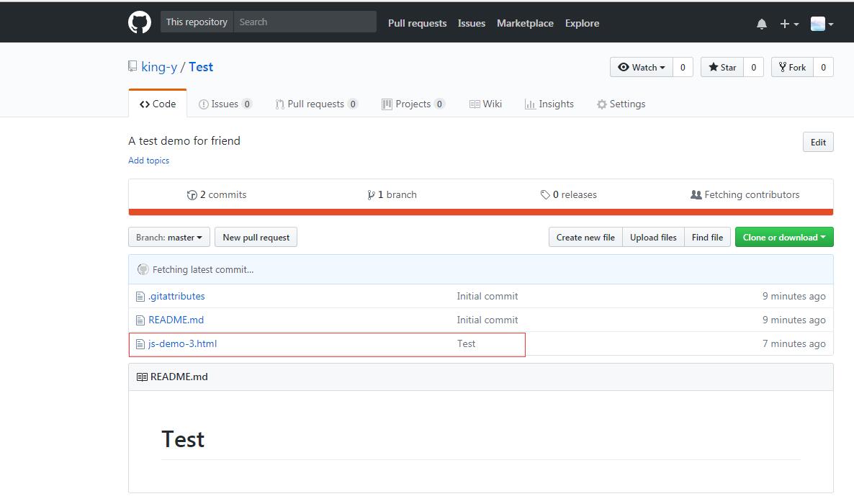The image size is (854, 504).
Task: Open the plus create-new dropdown
Action: coord(788,24)
